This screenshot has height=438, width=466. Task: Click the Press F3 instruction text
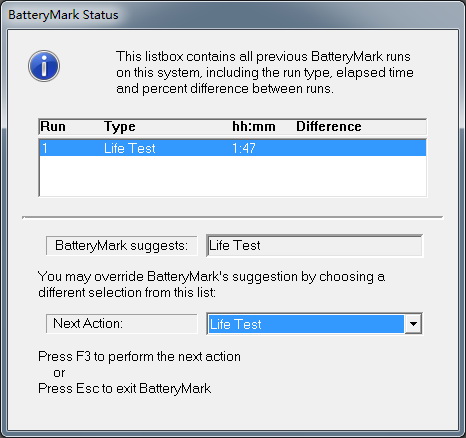pos(139,356)
